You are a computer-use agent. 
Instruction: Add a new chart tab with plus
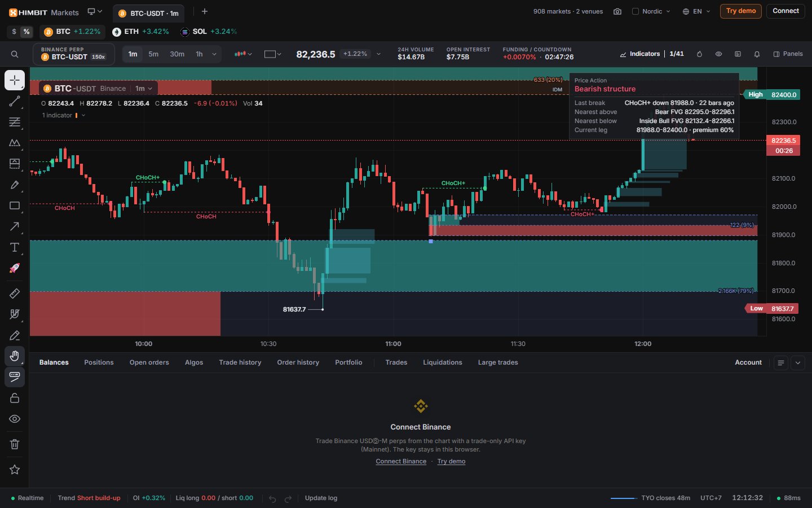pos(205,11)
